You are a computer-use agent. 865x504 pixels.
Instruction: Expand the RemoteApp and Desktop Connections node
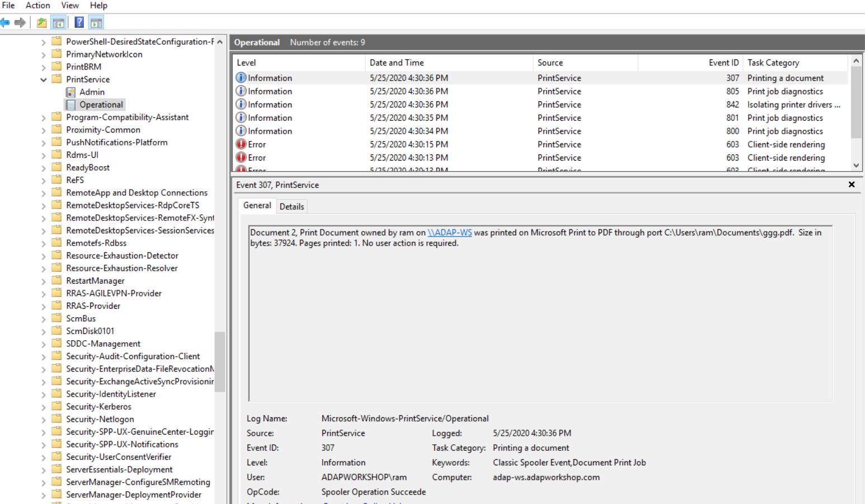(x=43, y=192)
